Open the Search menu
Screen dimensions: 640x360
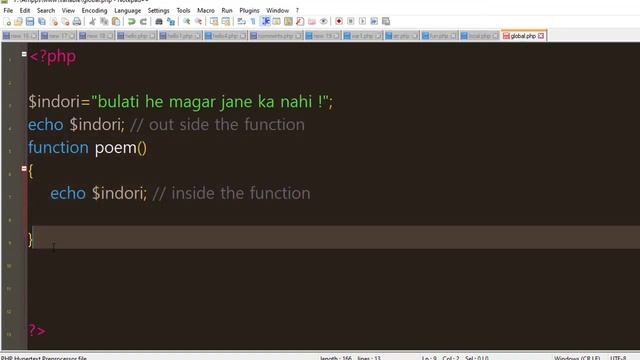(46, 11)
